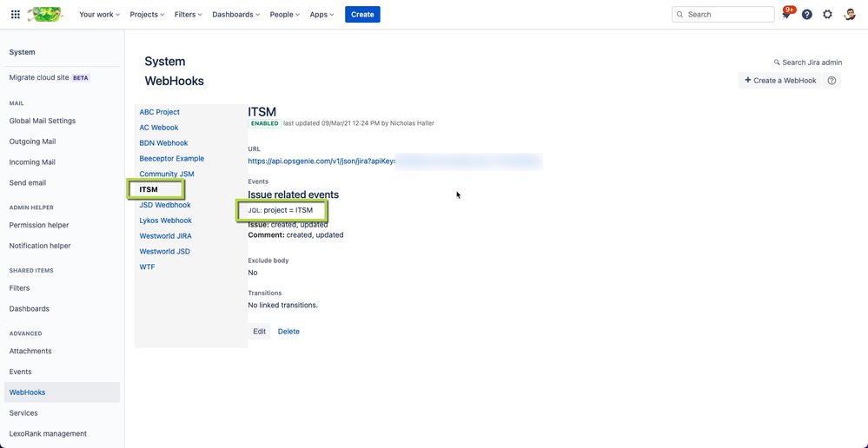The height and width of the screenshot is (448, 868).
Task: Open Filters under Shared Items sidebar
Action: 19,288
